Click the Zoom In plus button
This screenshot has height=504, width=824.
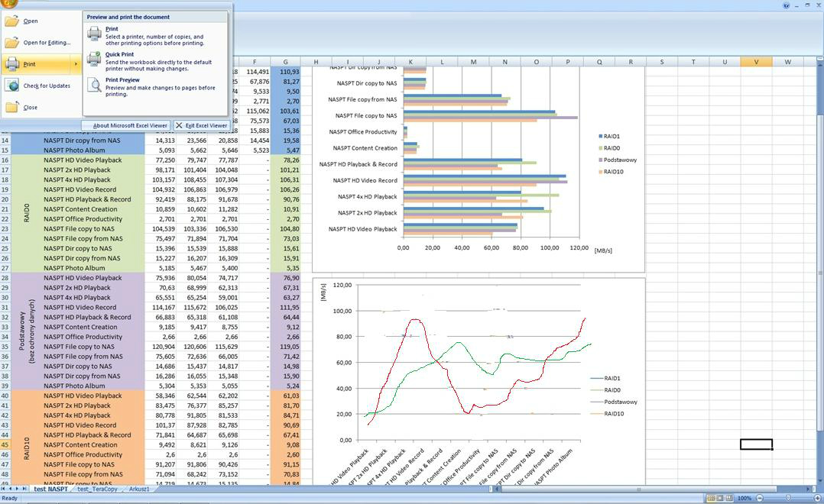pos(816,498)
